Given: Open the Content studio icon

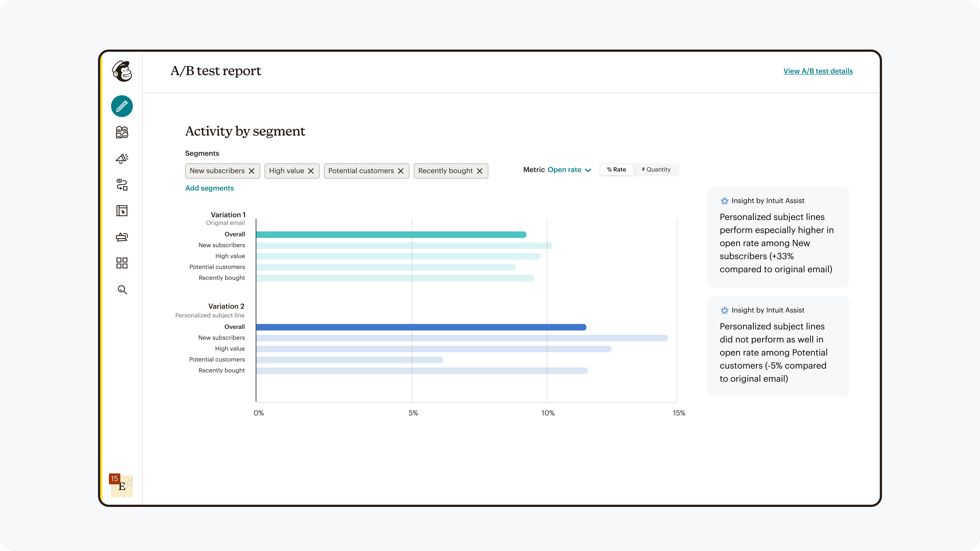Looking at the screenshot, I should (122, 237).
